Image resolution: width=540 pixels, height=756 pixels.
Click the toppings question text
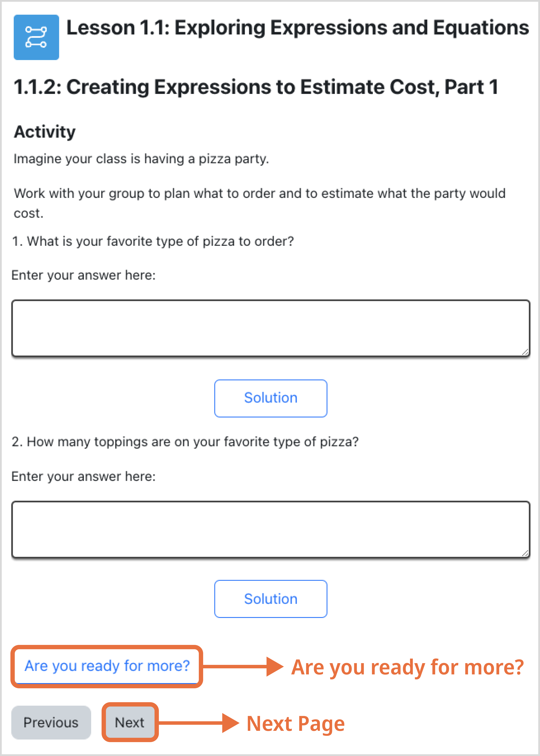click(x=185, y=442)
